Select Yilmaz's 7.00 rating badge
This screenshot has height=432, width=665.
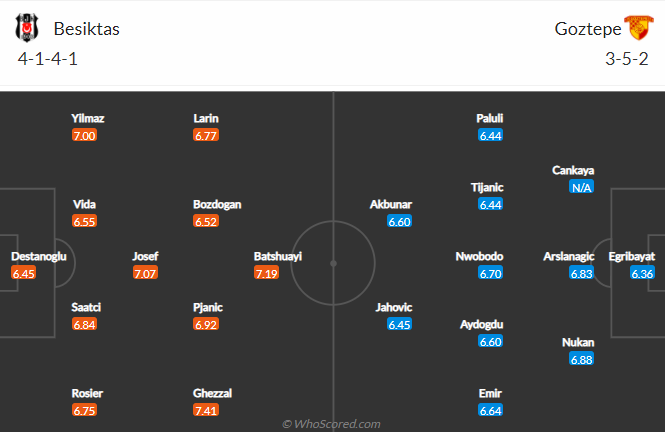pyautogui.click(x=84, y=135)
